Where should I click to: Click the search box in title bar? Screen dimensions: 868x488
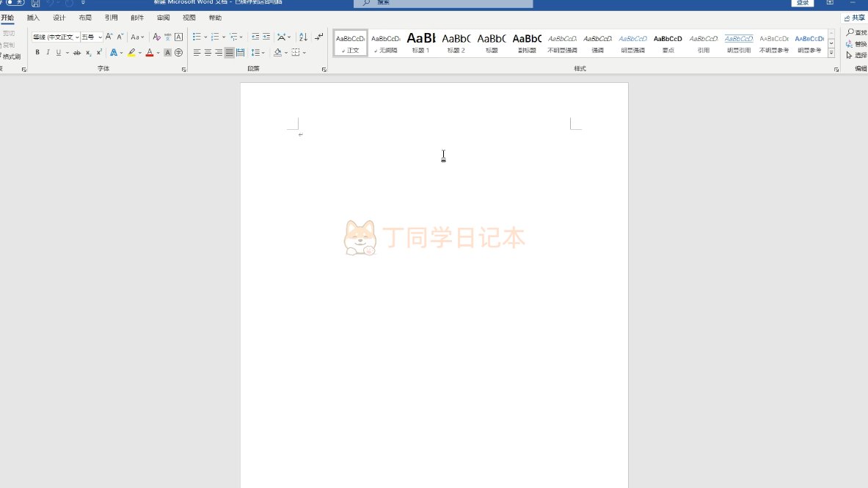pos(443,4)
